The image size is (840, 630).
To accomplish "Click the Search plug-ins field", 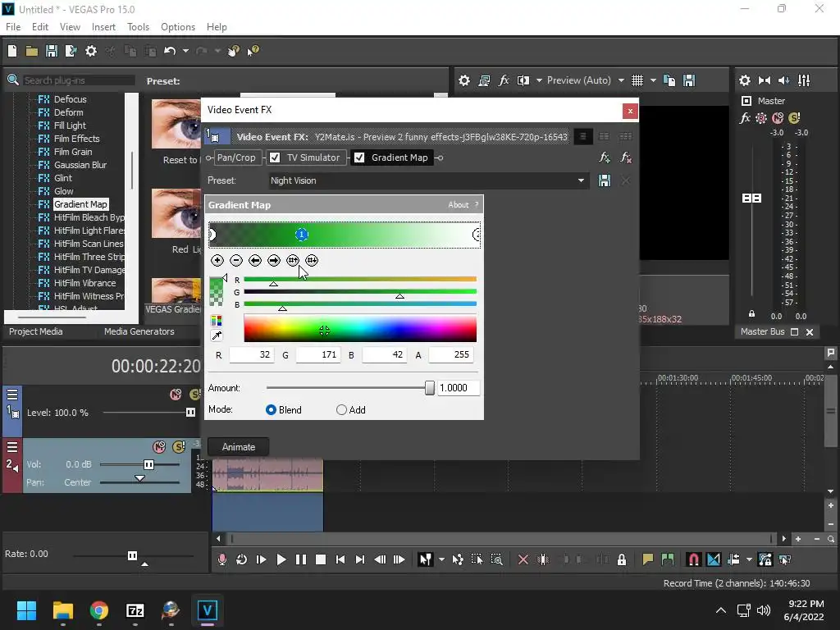I will click(x=78, y=80).
